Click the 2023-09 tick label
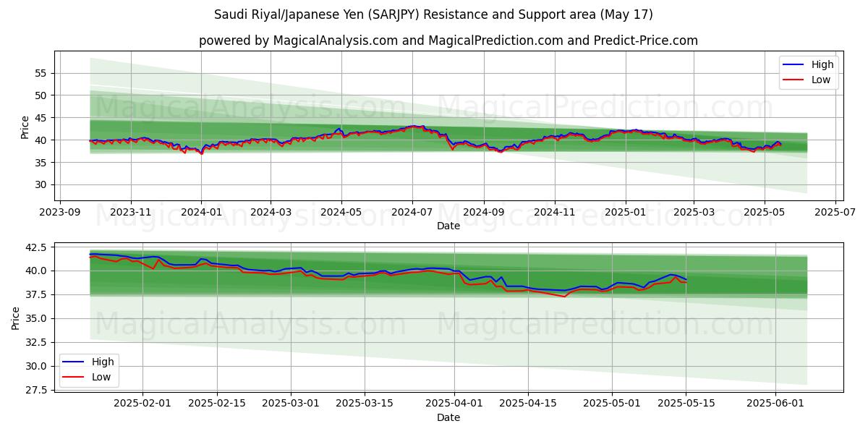Screen dimensions: 868x434 click(60, 212)
